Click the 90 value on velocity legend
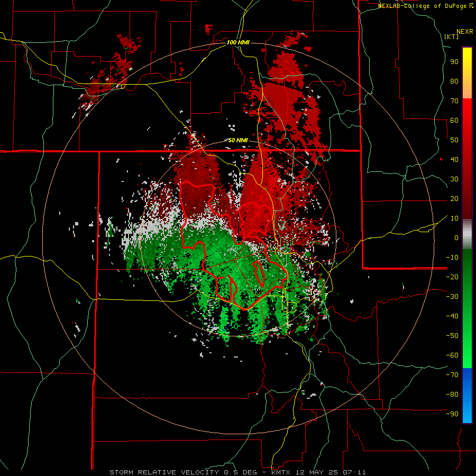 coord(454,62)
